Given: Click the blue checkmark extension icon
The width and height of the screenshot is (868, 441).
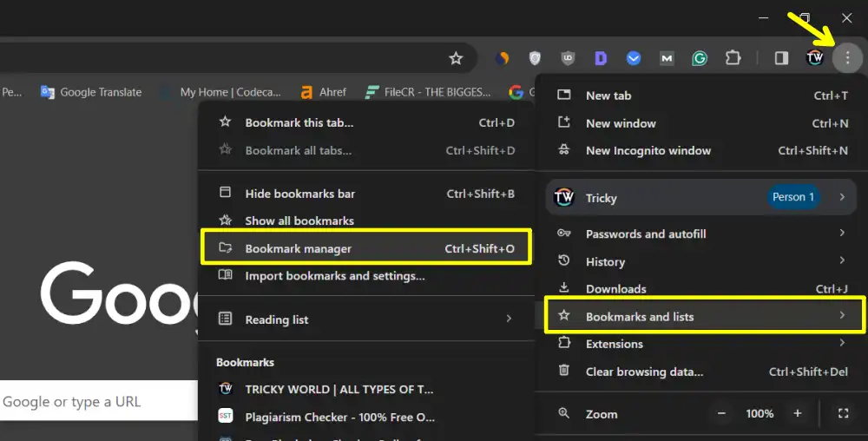Looking at the screenshot, I should (x=634, y=58).
